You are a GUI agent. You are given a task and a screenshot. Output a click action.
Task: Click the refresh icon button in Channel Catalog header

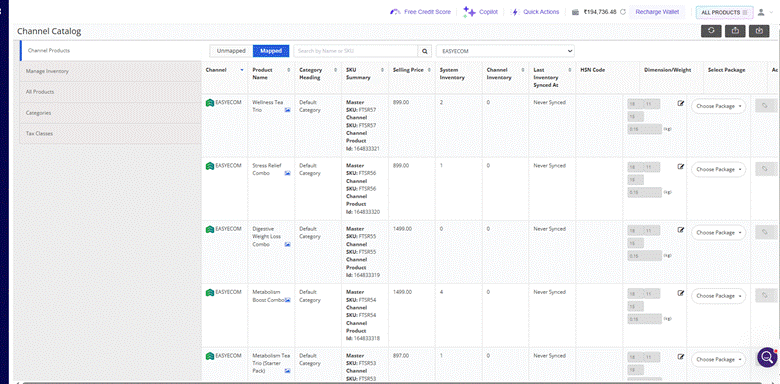pyautogui.click(x=711, y=31)
